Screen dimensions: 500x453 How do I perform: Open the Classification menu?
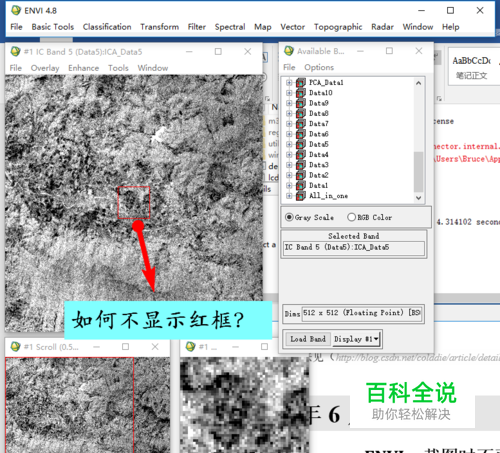[x=107, y=27]
